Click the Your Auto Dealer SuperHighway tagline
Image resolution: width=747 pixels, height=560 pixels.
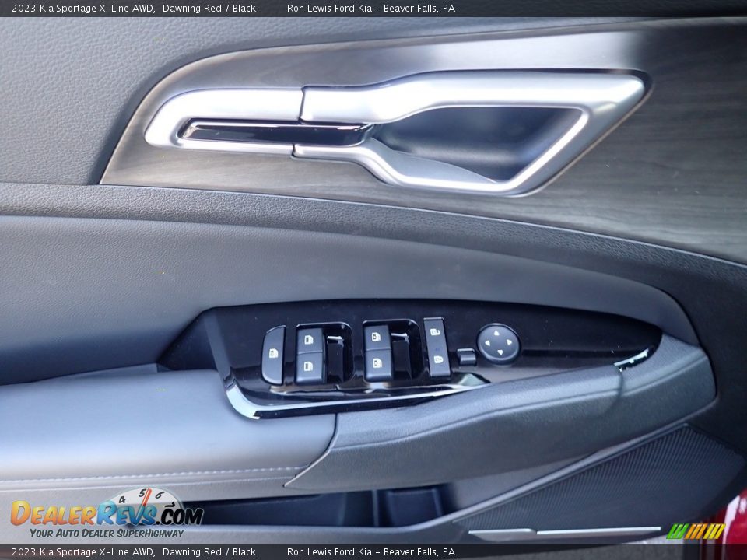click(x=107, y=533)
